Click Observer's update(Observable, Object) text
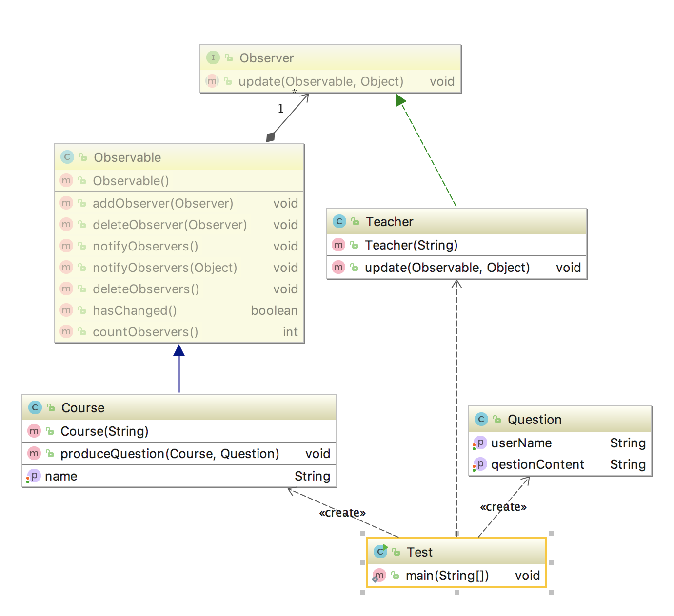This screenshot has width=674, height=616. 321,81
